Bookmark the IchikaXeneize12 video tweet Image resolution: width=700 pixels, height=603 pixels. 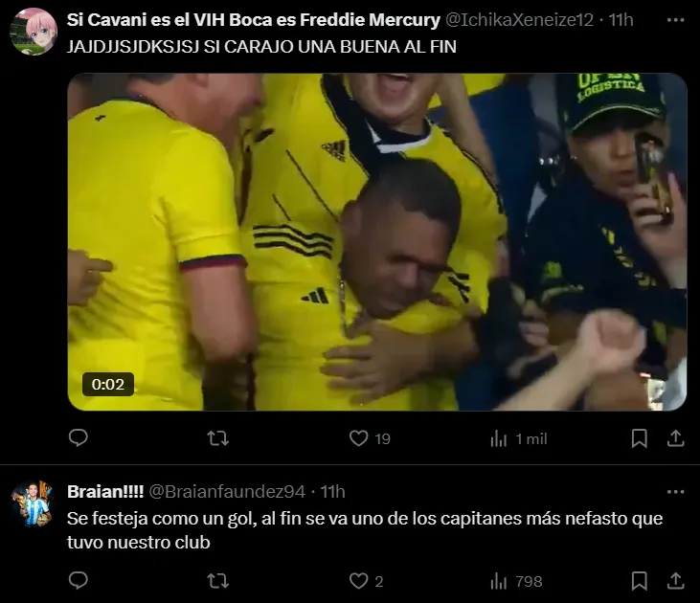(x=640, y=438)
